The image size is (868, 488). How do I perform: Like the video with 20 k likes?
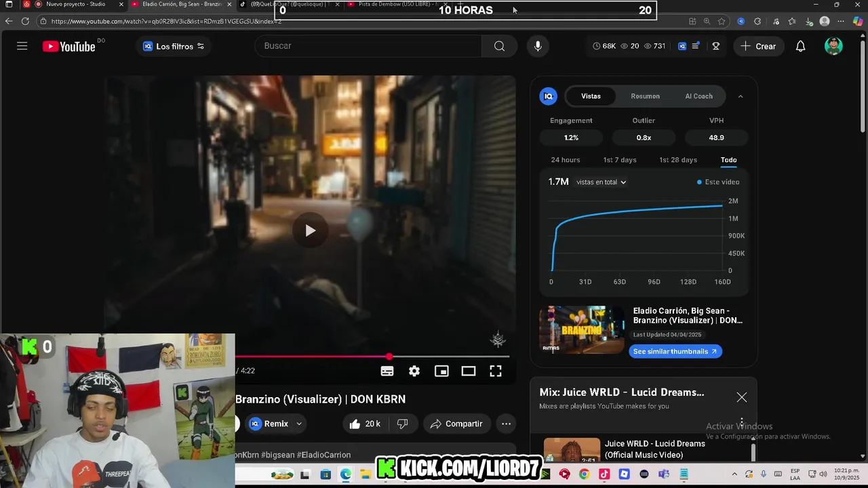pos(365,424)
